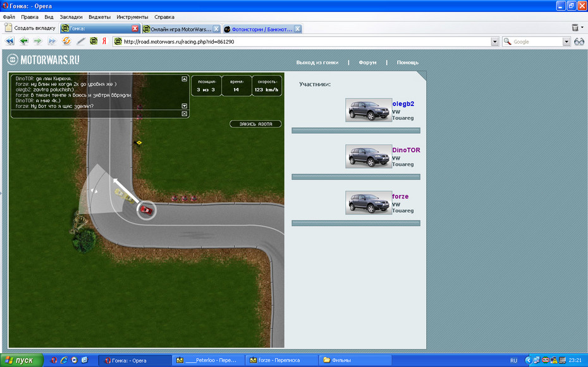The width and height of the screenshot is (588, 367).
Task: Open the Файл menu
Action: point(9,17)
